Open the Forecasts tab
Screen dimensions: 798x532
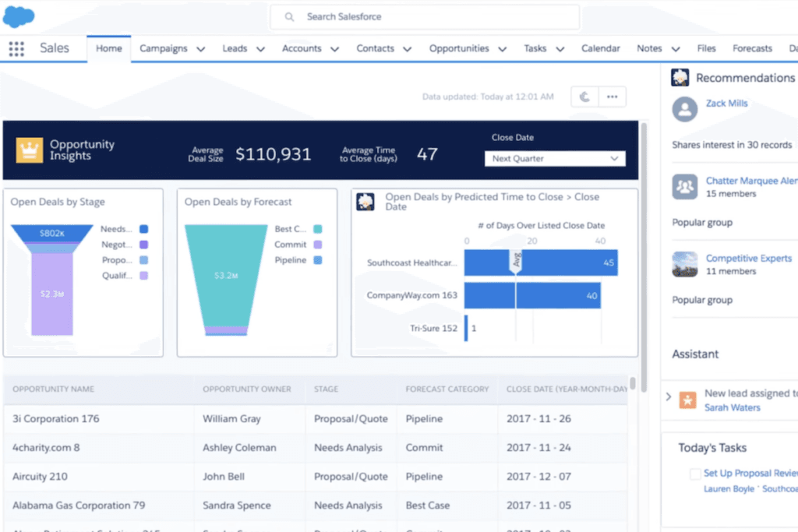click(752, 48)
